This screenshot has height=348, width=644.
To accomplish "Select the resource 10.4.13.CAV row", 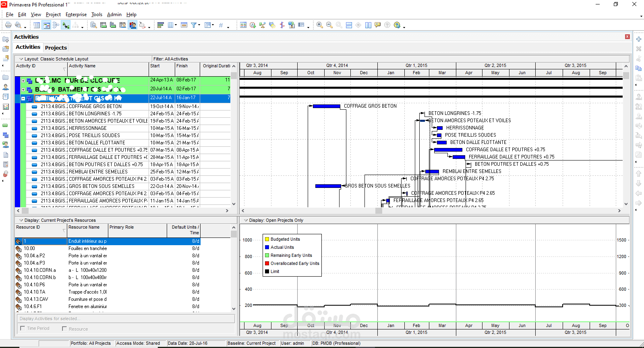I will coord(108,299).
